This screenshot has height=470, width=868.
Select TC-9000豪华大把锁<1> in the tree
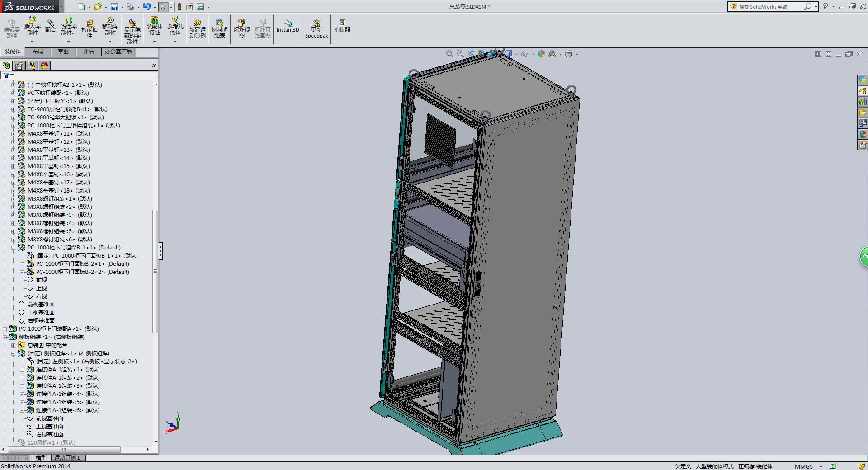(66, 117)
